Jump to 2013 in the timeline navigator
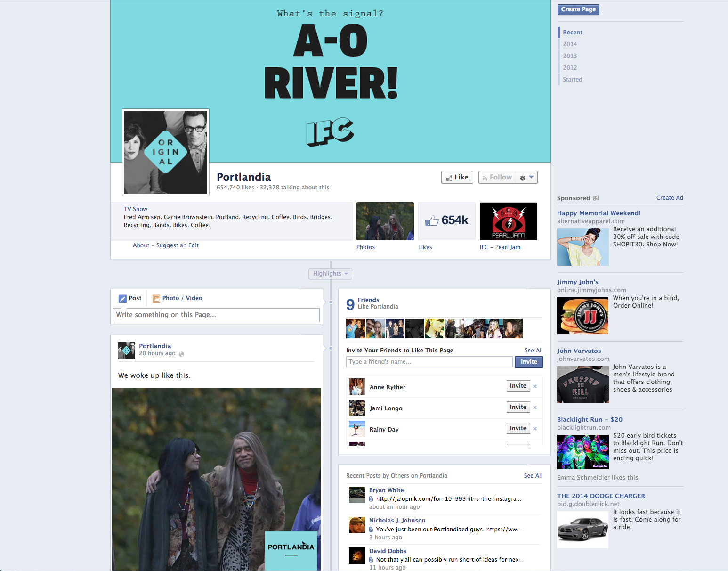This screenshot has height=571, width=728. click(570, 56)
